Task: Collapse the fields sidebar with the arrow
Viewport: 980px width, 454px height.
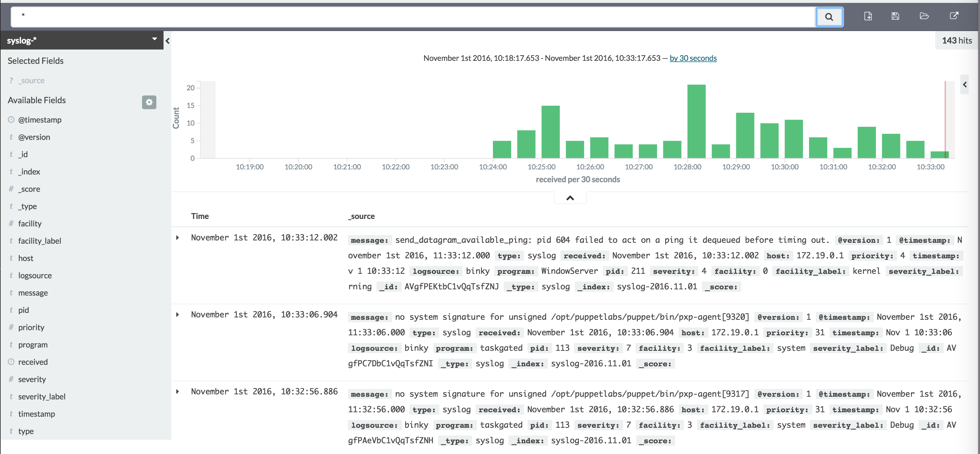Action: pyautogui.click(x=167, y=41)
